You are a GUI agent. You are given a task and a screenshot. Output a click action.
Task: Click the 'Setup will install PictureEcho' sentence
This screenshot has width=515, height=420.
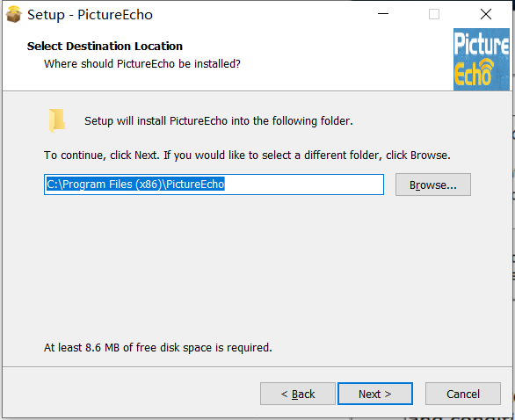(x=219, y=121)
